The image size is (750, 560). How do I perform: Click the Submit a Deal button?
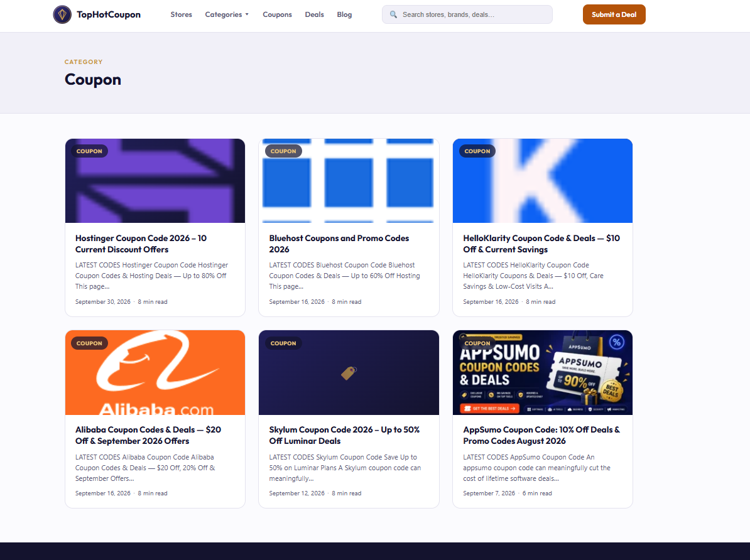click(614, 14)
